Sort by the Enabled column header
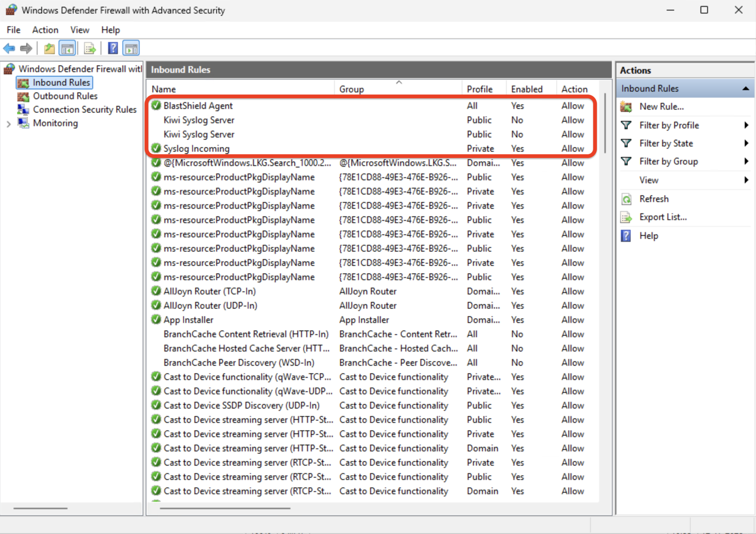 click(x=531, y=89)
